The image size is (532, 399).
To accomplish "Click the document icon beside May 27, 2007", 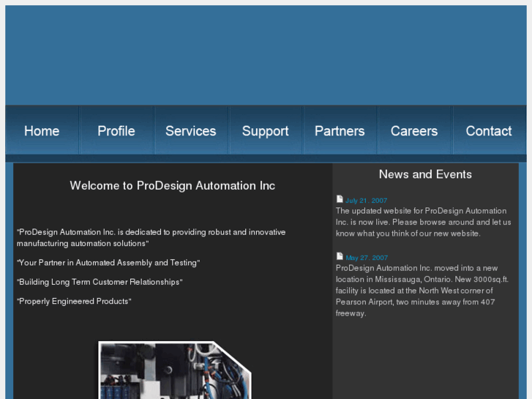I will tap(340, 256).
